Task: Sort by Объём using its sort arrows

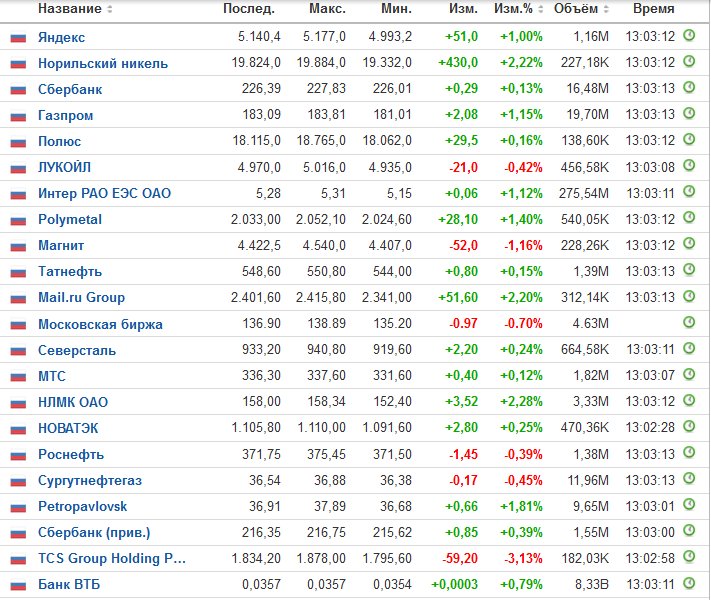Action: [606, 9]
